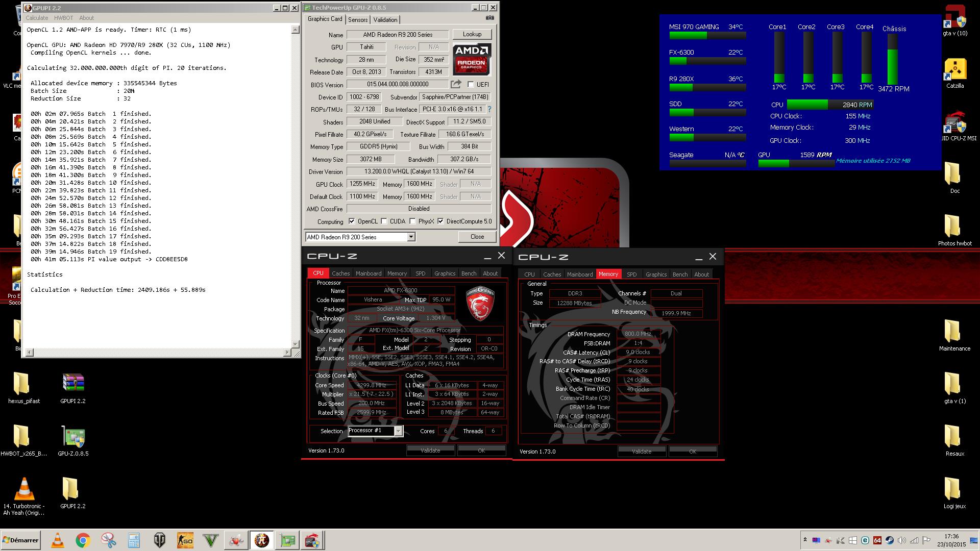980x551 pixels.
Task: Toggle the DirectCompute 5.0 checkbox
Action: 440,221
